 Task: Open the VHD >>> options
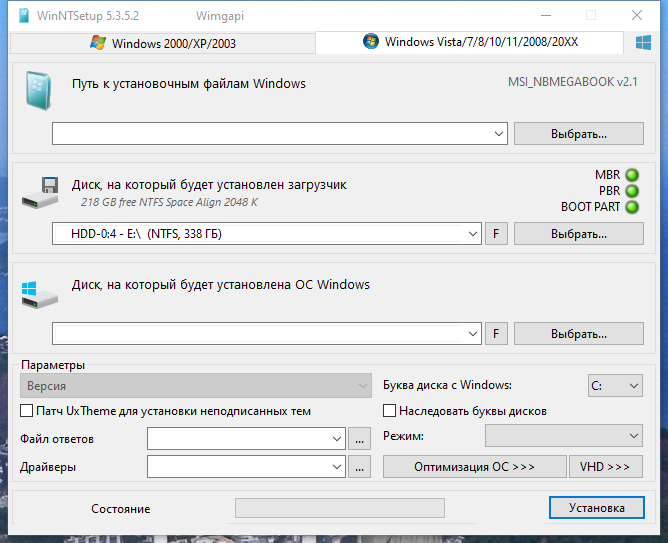(606, 467)
